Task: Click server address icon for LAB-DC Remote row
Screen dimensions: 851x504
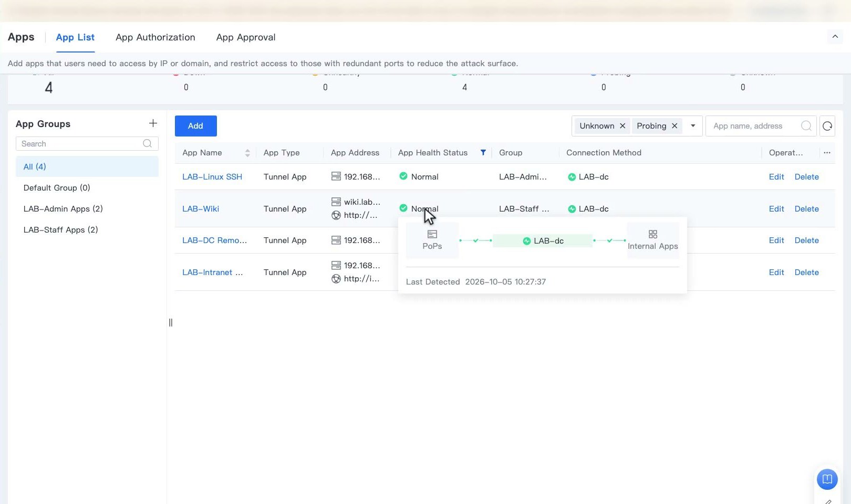Action: 336,240
